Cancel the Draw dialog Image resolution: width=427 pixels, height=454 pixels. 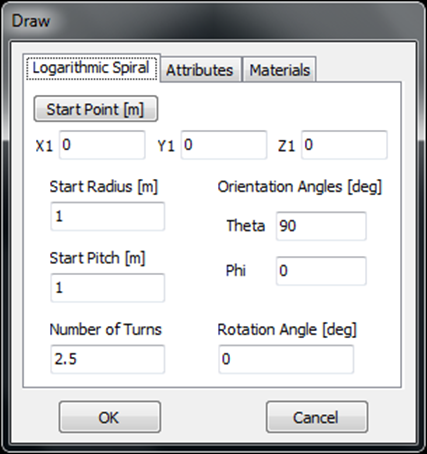click(317, 417)
